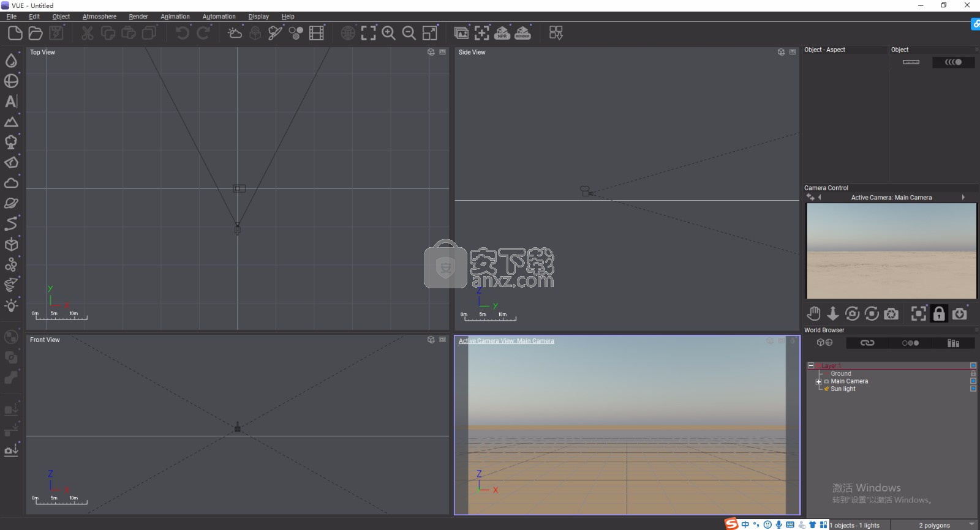Expand the Main Camera tree node
This screenshot has width=980, height=530.
click(818, 381)
